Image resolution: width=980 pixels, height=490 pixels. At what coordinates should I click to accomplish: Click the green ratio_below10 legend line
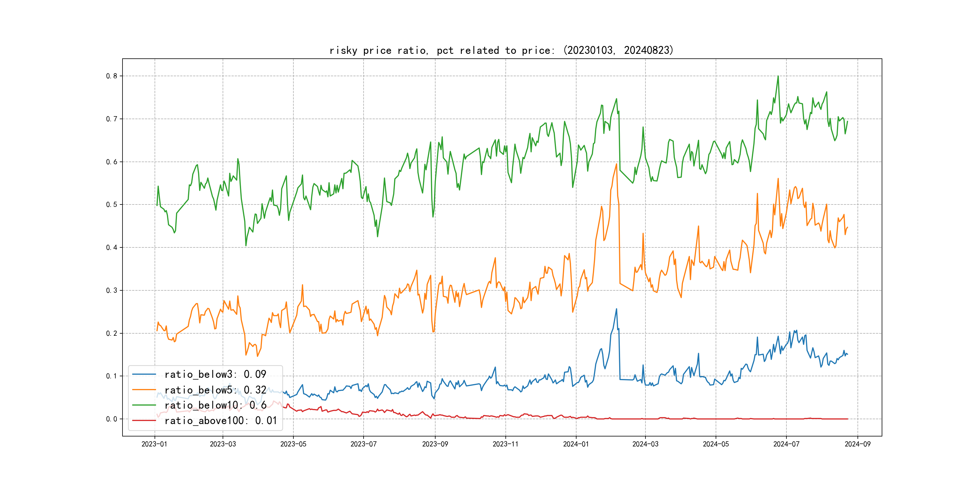[144, 405]
